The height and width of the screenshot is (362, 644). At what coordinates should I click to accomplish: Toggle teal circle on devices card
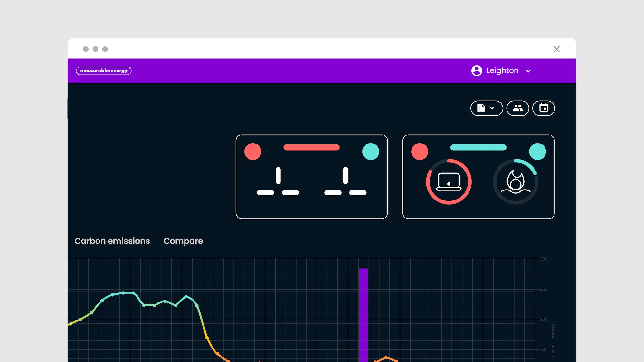pos(537,152)
